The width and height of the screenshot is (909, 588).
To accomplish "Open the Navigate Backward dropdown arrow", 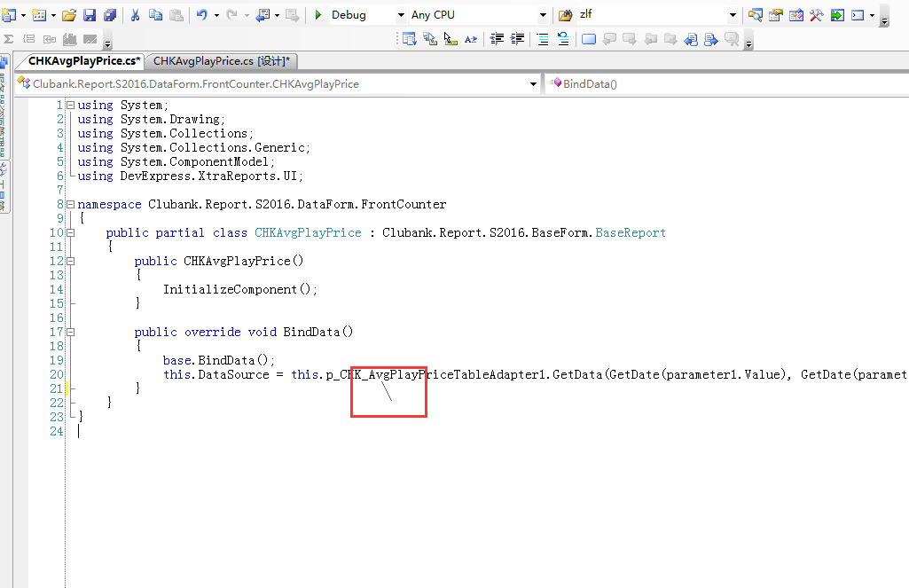I will (277, 15).
